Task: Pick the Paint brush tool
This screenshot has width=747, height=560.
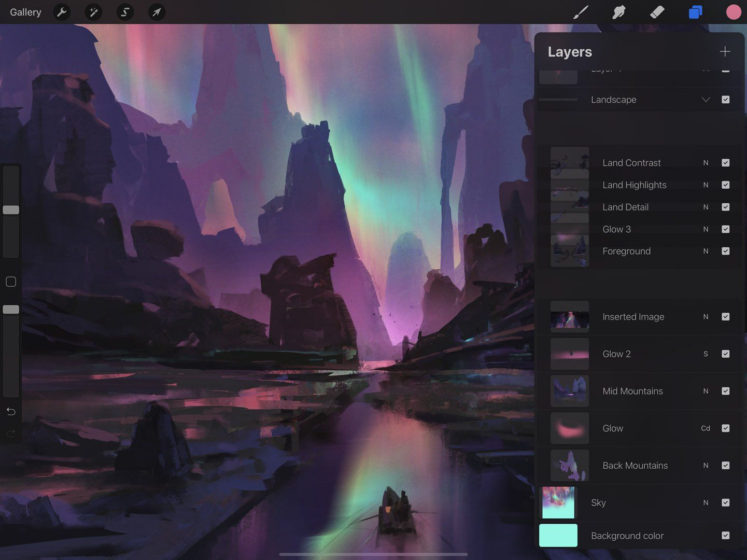Action: 580,12
